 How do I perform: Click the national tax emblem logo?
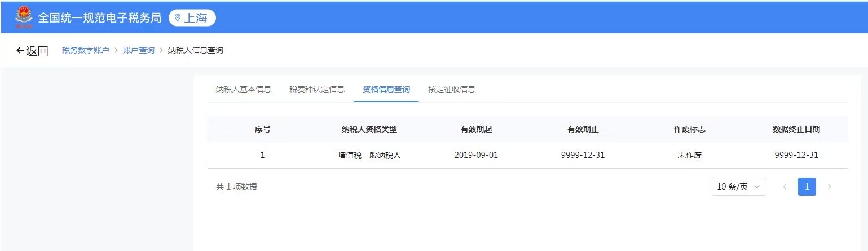24,17
